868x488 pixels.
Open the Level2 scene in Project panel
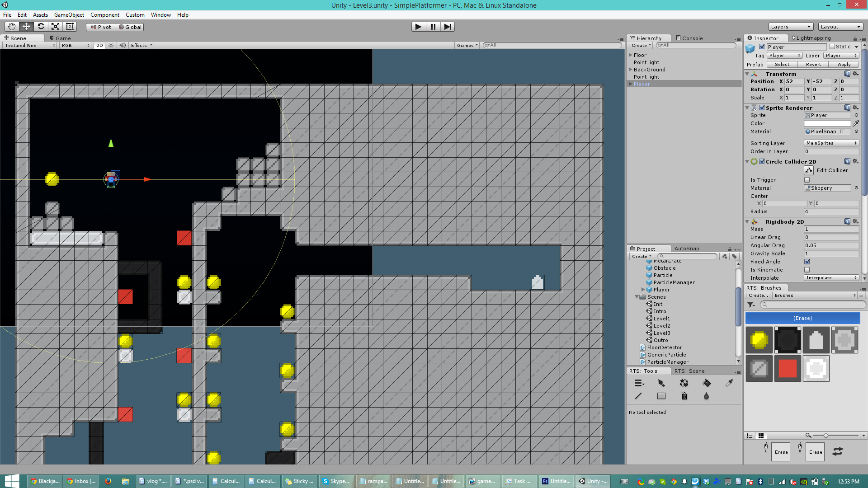tap(661, 325)
